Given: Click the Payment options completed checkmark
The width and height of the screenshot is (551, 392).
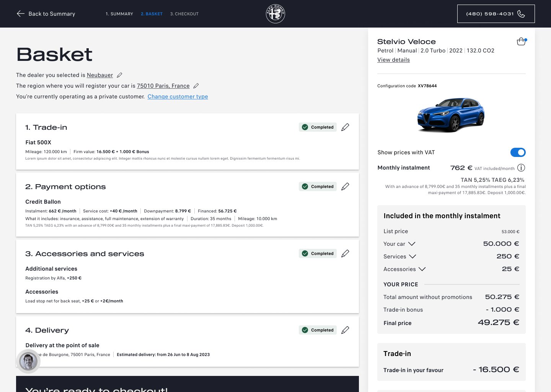Looking at the screenshot, I should point(305,186).
